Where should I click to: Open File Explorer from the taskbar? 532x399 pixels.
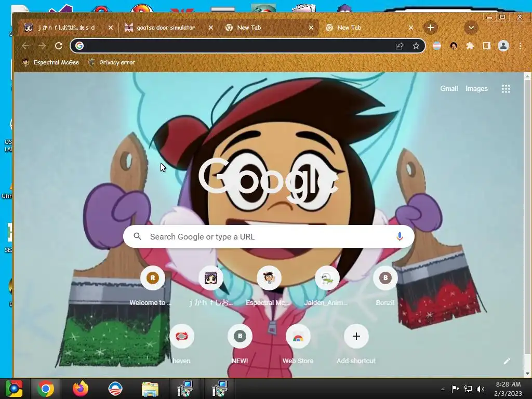point(150,389)
